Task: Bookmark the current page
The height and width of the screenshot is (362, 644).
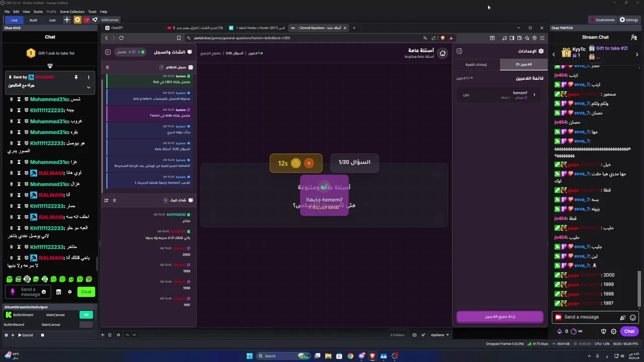Action: point(179,38)
